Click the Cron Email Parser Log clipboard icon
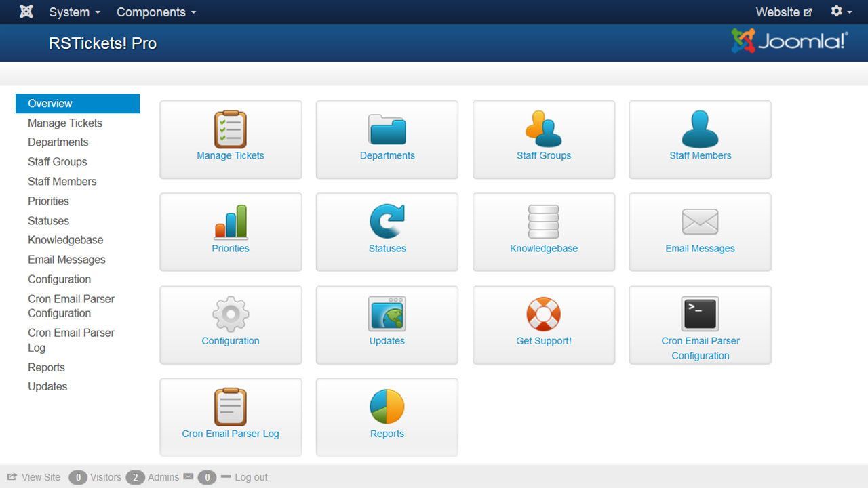The image size is (868, 488). [231, 407]
